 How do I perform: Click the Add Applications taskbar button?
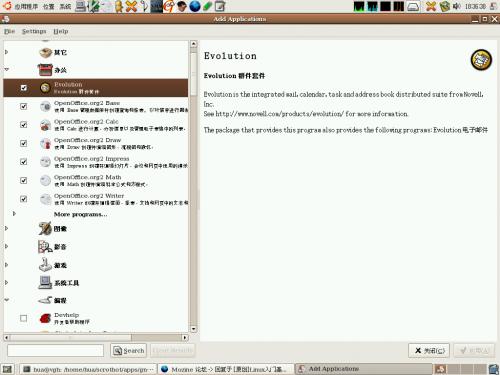click(x=363, y=369)
